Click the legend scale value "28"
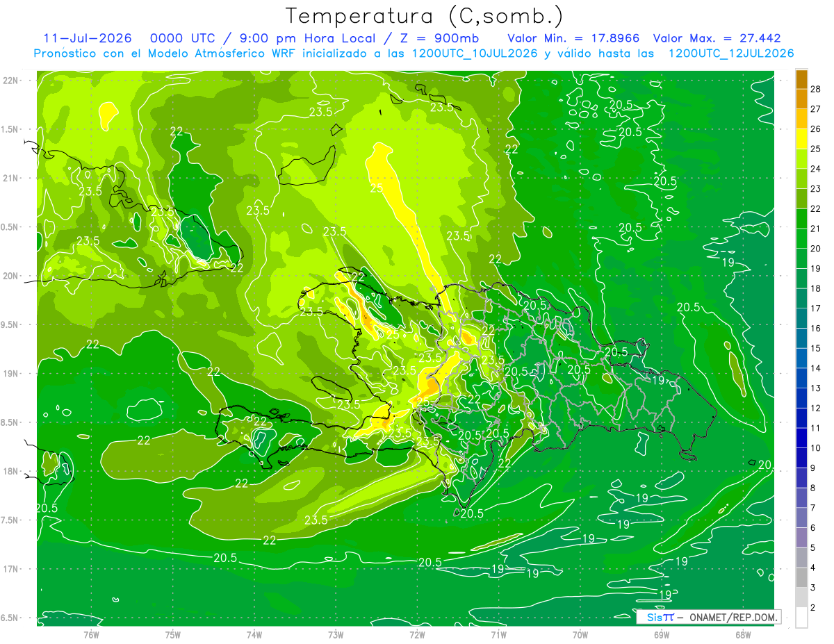Image resolution: width=834 pixels, height=644 pixels. click(x=817, y=89)
